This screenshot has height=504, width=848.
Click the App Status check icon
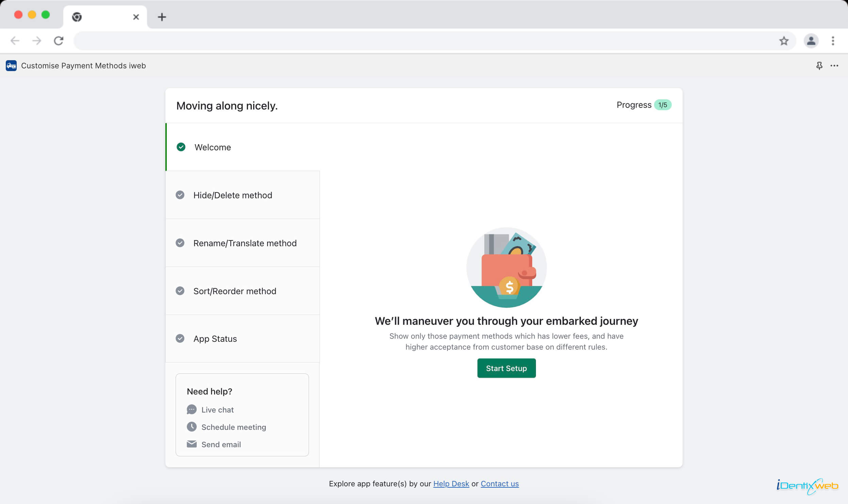coord(180,338)
